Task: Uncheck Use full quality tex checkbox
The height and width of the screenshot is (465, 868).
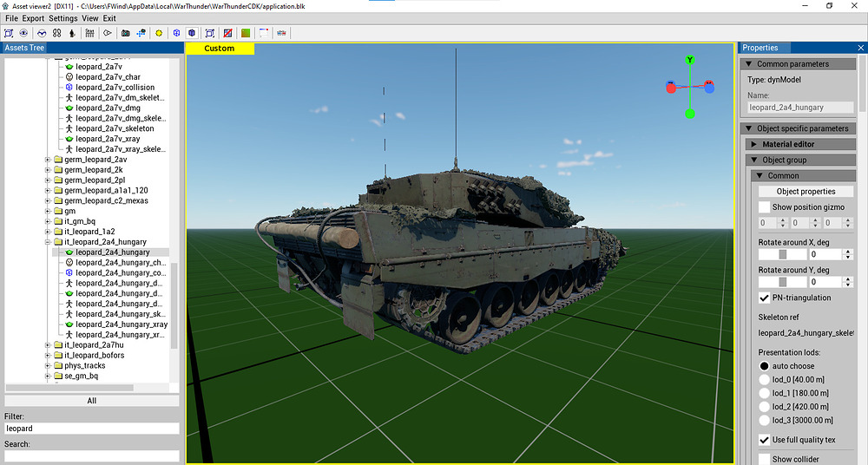Action: click(765, 440)
